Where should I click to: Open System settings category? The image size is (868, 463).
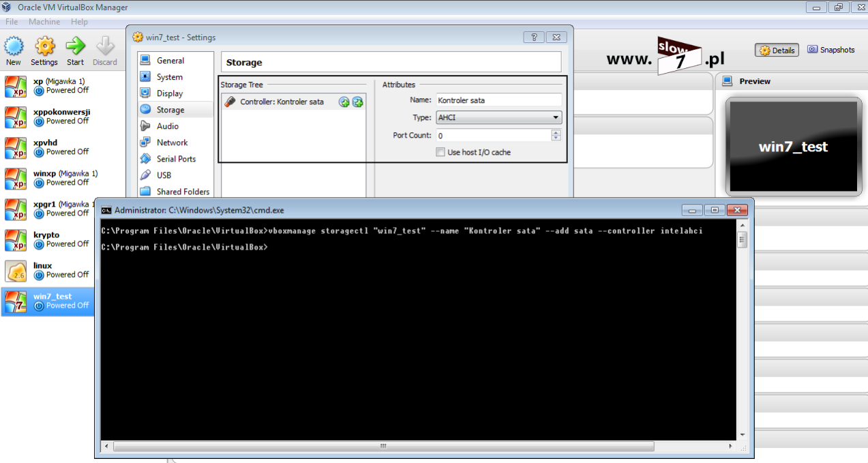point(176,77)
